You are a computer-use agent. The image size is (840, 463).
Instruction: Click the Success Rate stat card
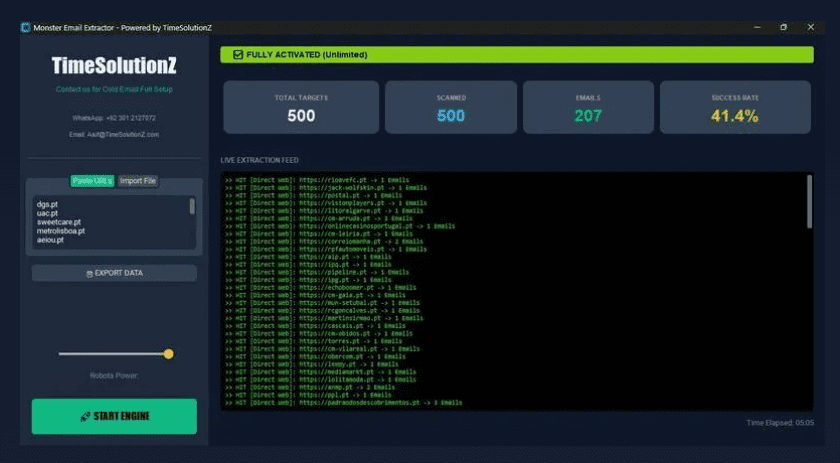pos(735,108)
